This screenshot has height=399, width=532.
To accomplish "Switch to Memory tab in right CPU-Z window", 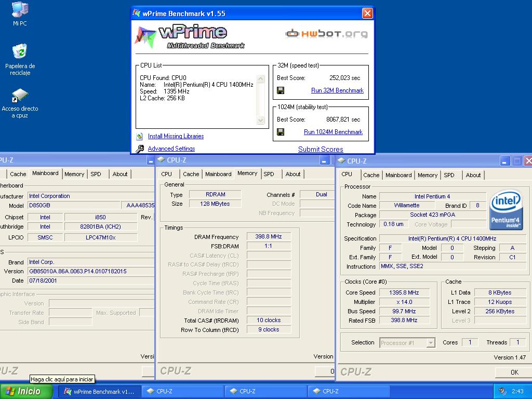I will pyautogui.click(x=428, y=175).
